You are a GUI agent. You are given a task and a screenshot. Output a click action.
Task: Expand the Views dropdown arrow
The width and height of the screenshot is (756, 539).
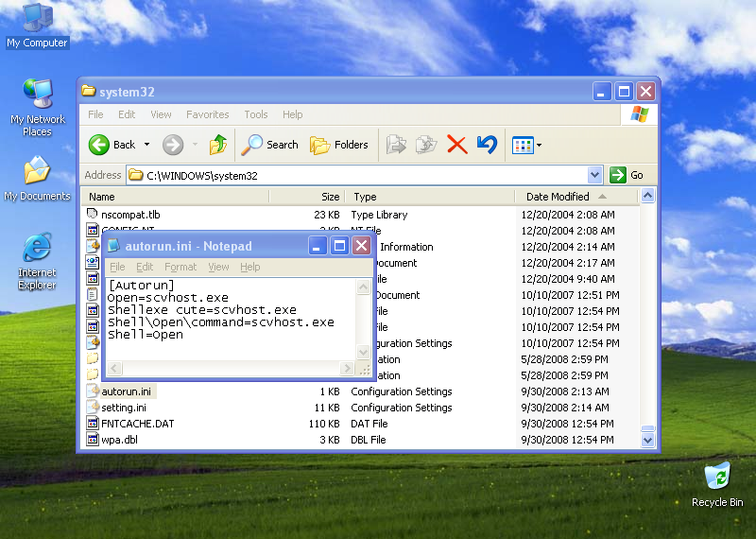pos(539,145)
